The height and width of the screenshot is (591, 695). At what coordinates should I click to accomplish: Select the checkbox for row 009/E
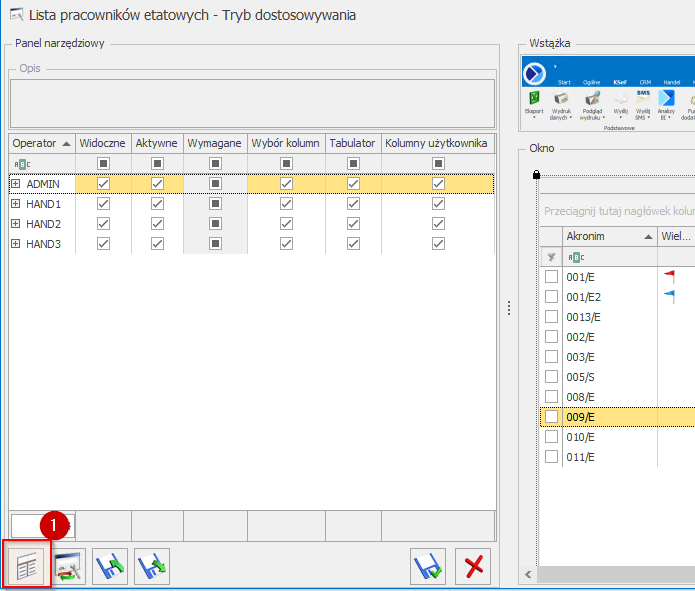point(551,417)
